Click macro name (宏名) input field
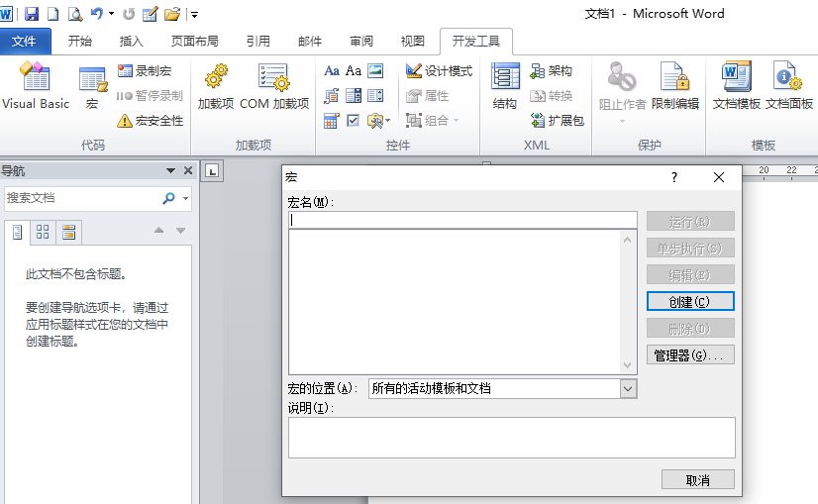818x504 pixels. click(462, 220)
